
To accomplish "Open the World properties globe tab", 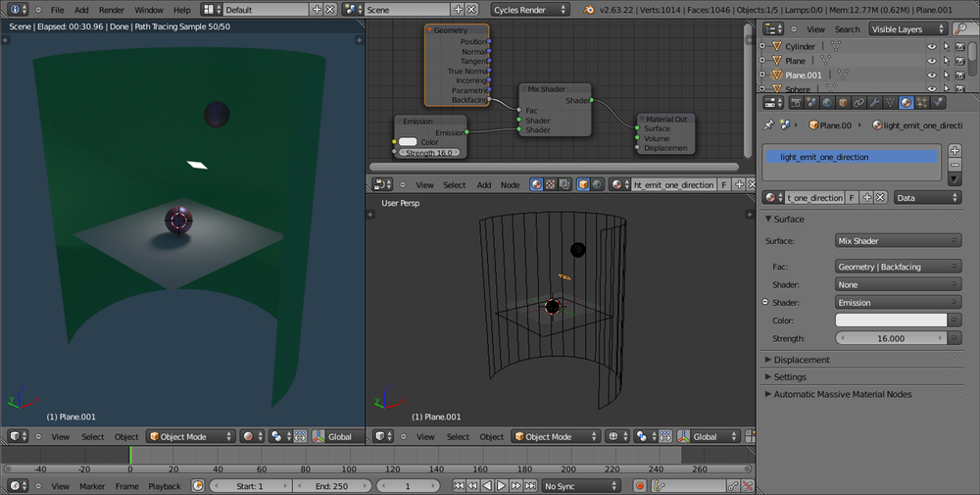I will coord(826,102).
